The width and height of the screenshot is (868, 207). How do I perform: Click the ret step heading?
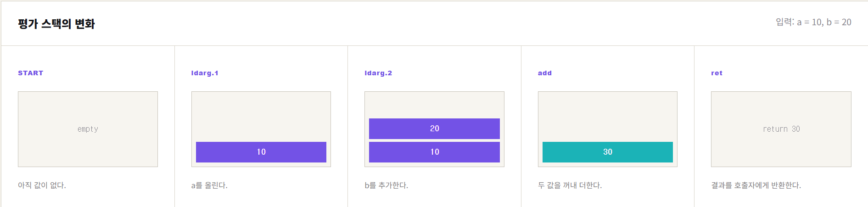click(717, 73)
